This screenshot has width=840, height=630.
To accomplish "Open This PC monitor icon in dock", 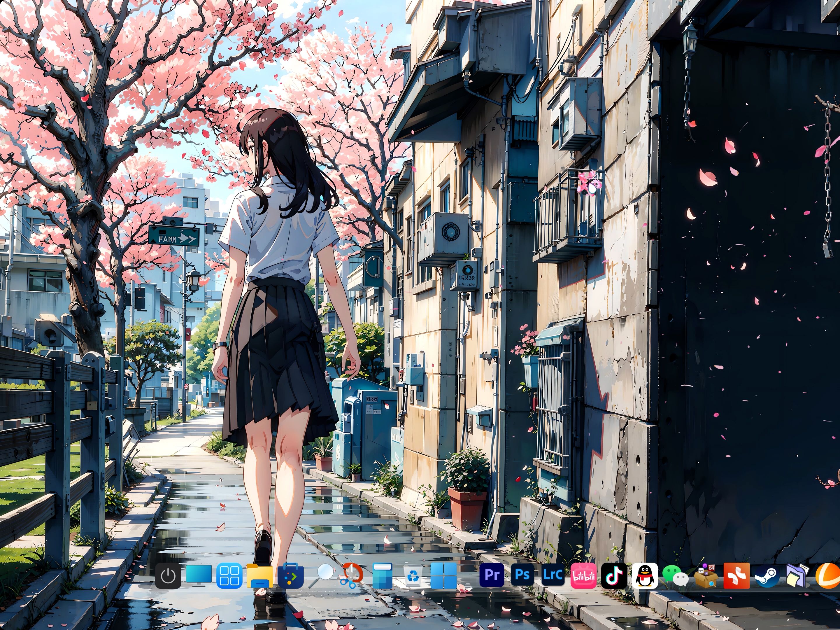I will tap(199, 575).
